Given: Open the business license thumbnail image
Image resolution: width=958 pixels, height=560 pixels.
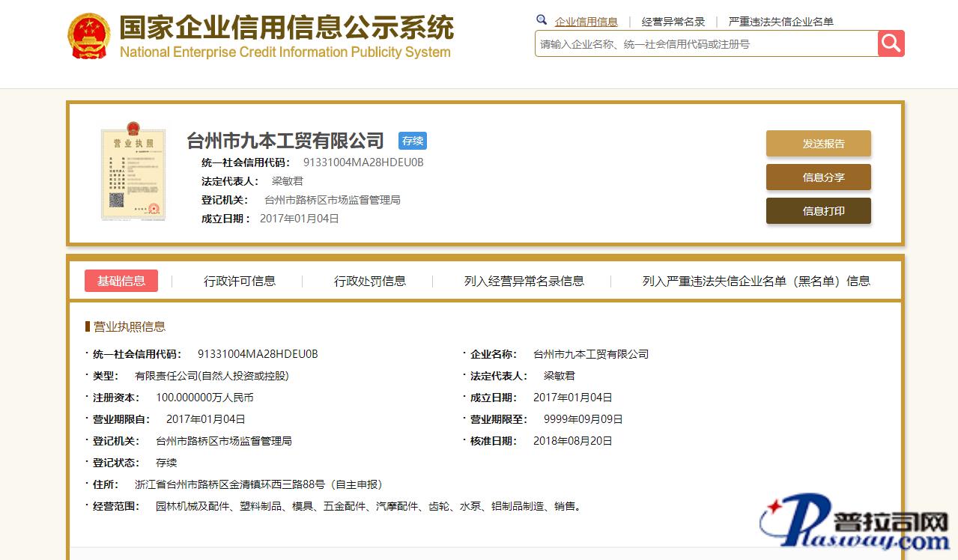Looking at the screenshot, I should 133,172.
